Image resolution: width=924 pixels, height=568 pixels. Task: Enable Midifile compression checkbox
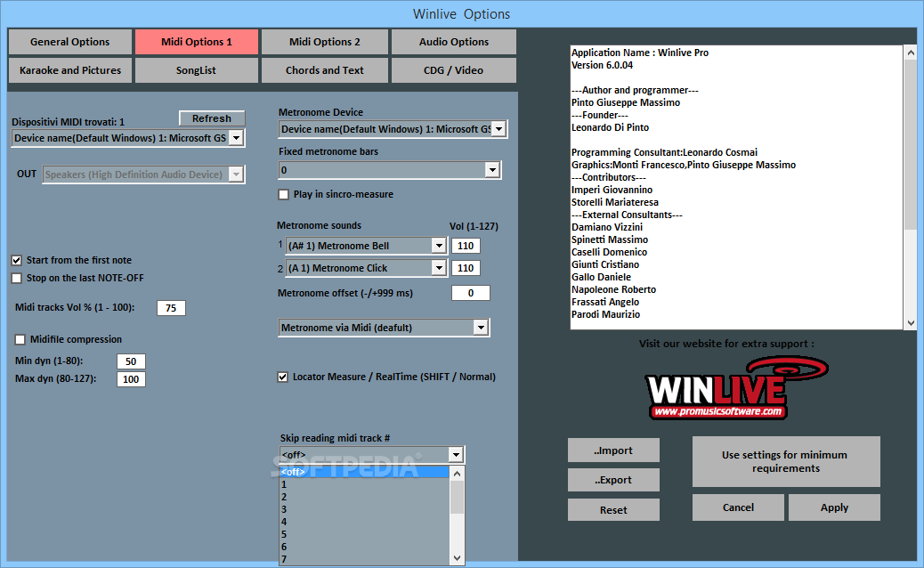pos(20,339)
